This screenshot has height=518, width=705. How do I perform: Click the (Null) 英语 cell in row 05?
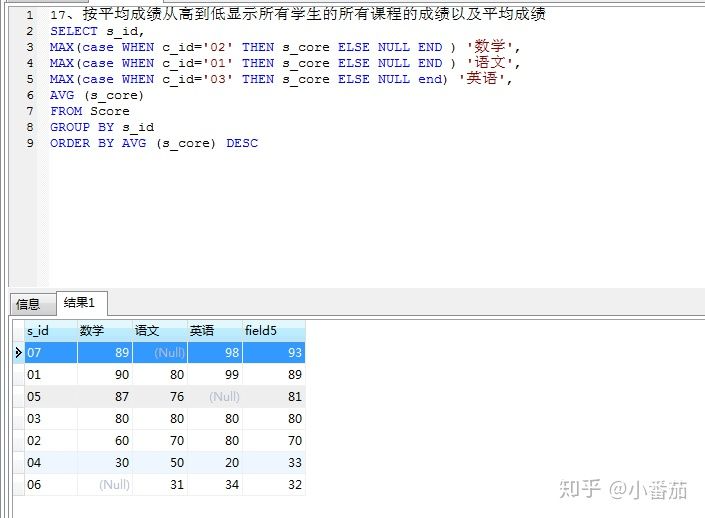[214, 397]
